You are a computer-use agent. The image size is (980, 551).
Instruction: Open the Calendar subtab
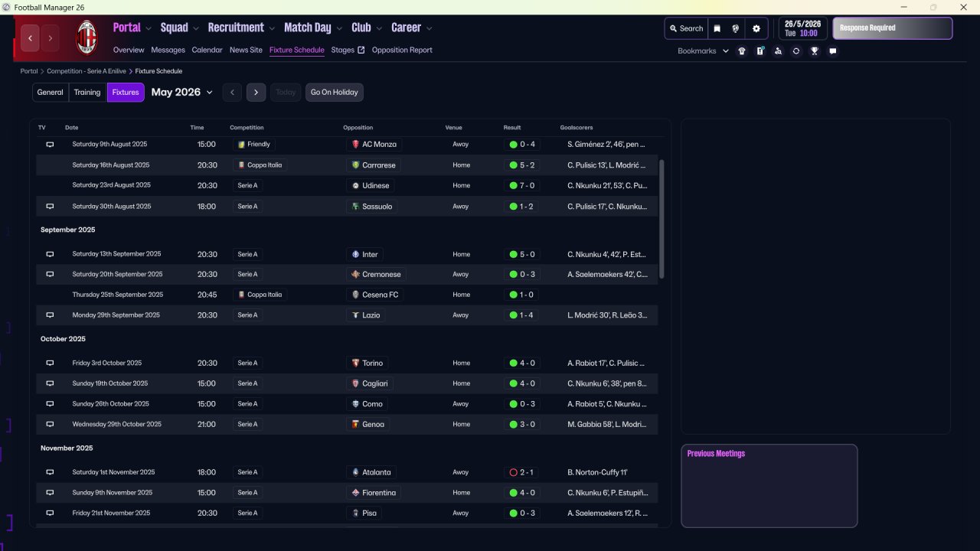[207, 51]
